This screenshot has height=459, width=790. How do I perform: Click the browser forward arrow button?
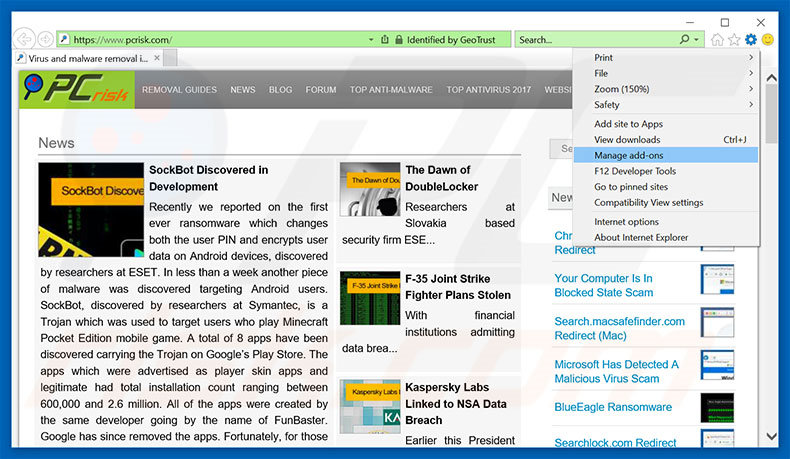45,39
